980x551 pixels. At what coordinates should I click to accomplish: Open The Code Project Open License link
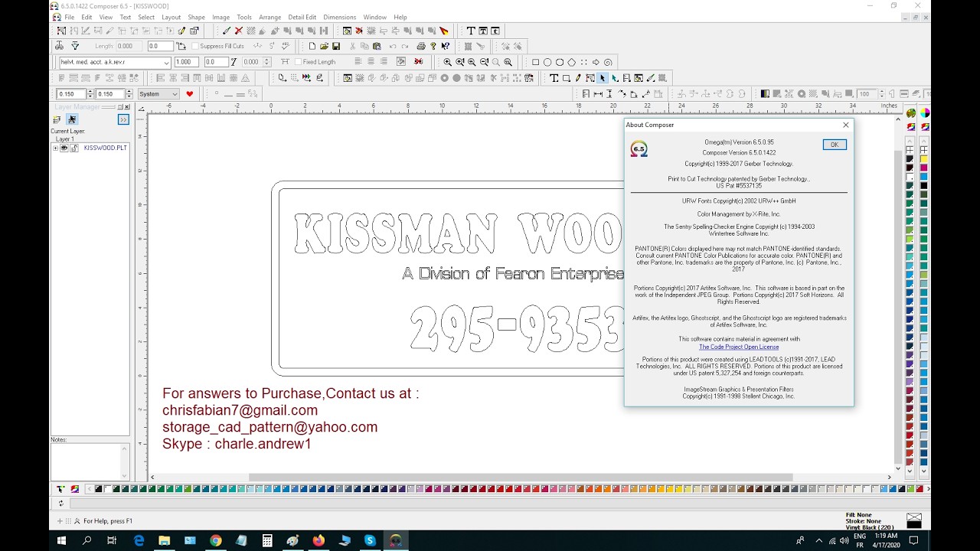click(739, 347)
